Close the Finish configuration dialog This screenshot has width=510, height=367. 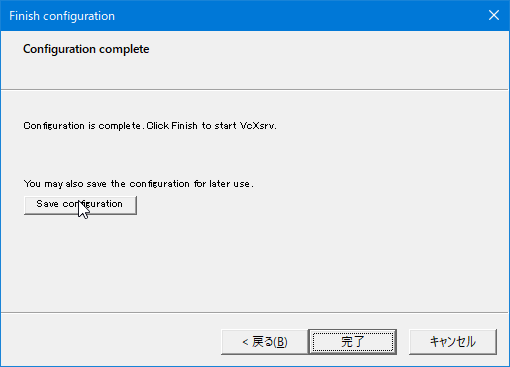(x=494, y=15)
